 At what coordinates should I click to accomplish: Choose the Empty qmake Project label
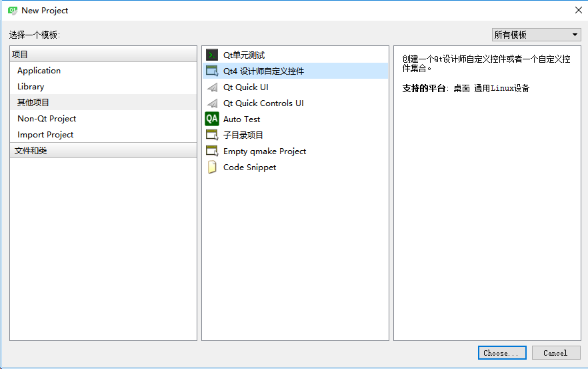pyautogui.click(x=265, y=151)
